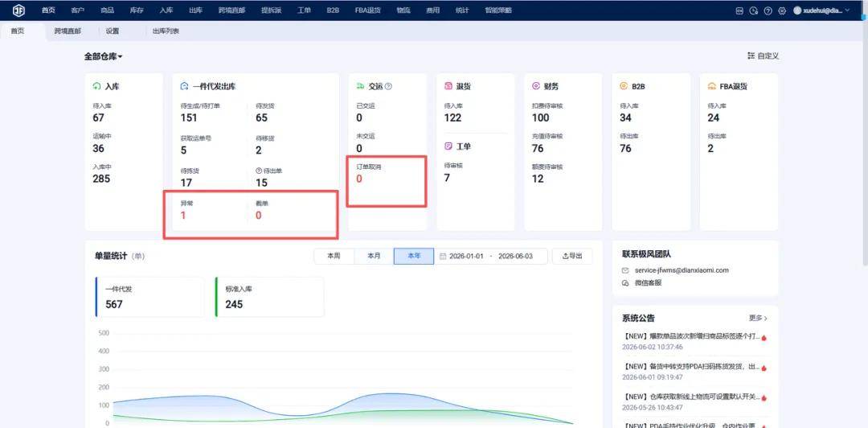This screenshot has height=428, width=868.
Task: Open the 智能策略 menu in the navbar
Action: click(498, 10)
